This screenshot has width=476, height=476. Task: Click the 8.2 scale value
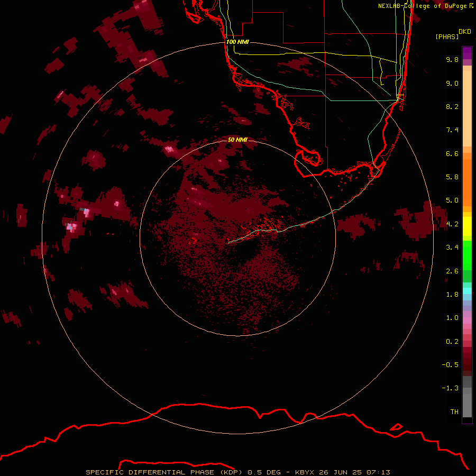pyautogui.click(x=452, y=106)
